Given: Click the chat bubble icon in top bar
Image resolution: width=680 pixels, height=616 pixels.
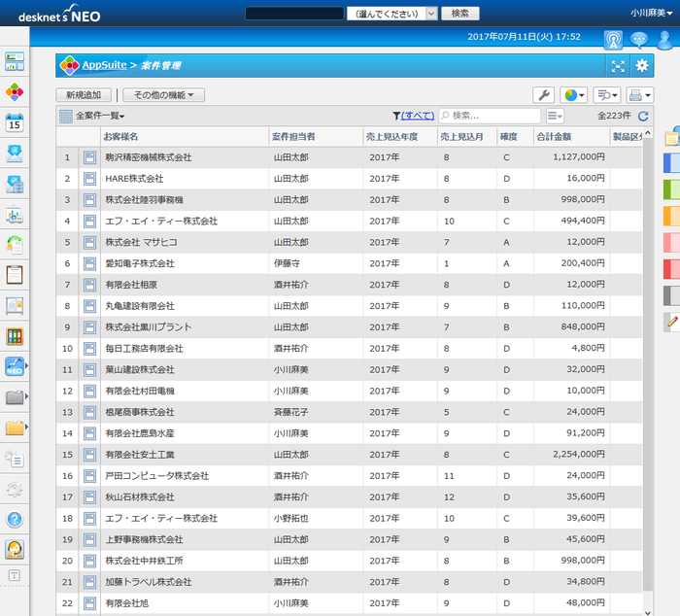Looking at the screenshot, I should tap(639, 40).
